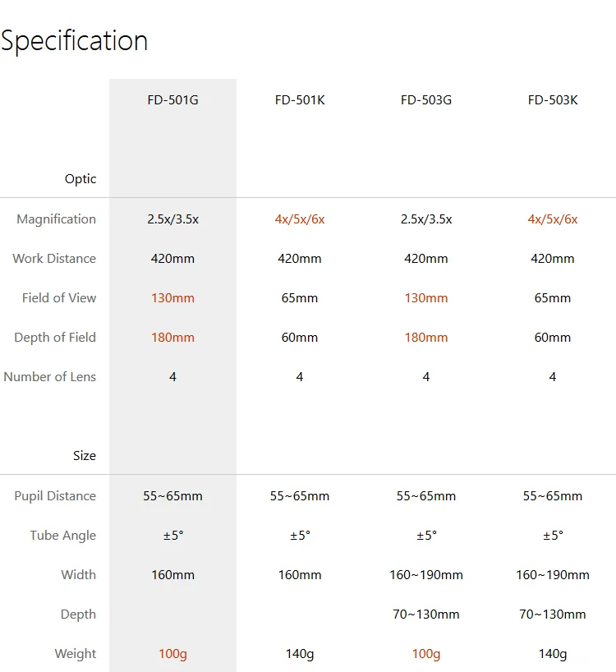Select the FD-503G column header
The image size is (616, 672).
coord(426,100)
